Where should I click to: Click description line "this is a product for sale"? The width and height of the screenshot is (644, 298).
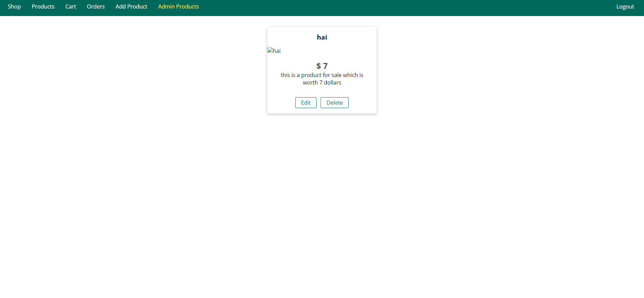pos(311,75)
